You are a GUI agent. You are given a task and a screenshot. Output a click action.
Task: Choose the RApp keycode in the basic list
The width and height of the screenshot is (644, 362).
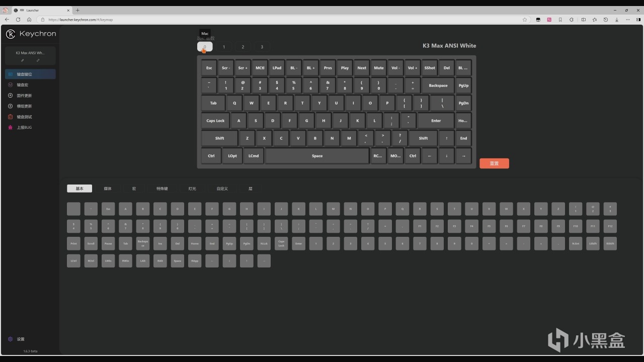coord(195,261)
